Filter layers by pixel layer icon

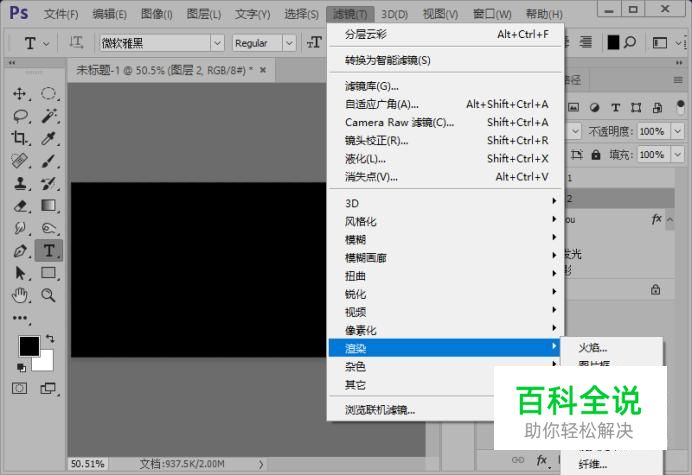[573, 107]
